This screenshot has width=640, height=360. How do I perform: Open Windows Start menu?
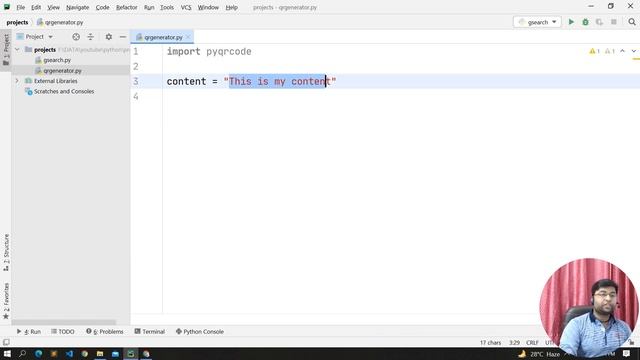pyautogui.click(x=7, y=353)
